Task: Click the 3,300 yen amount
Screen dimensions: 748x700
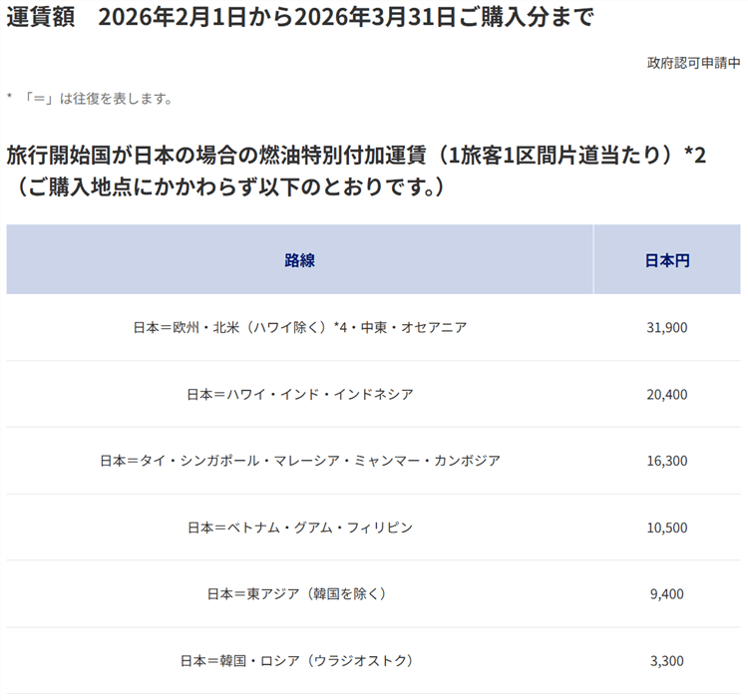Action: (666, 660)
